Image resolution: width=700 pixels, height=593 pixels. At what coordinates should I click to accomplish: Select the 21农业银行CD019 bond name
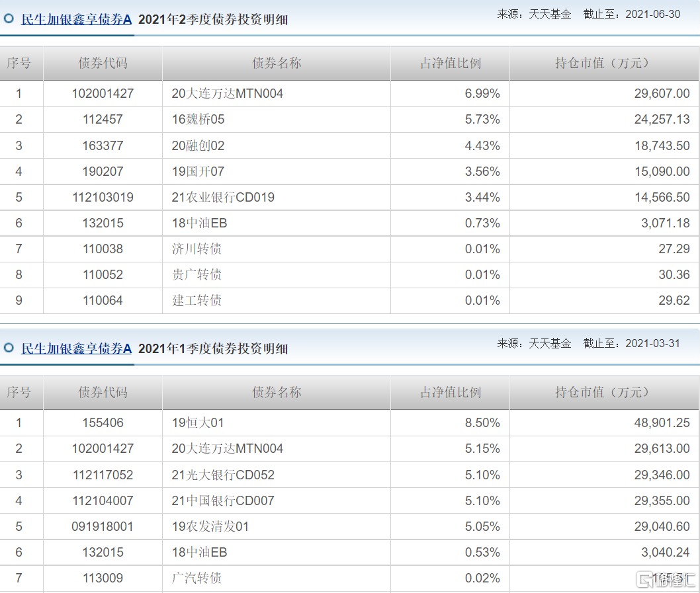pos(223,197)
